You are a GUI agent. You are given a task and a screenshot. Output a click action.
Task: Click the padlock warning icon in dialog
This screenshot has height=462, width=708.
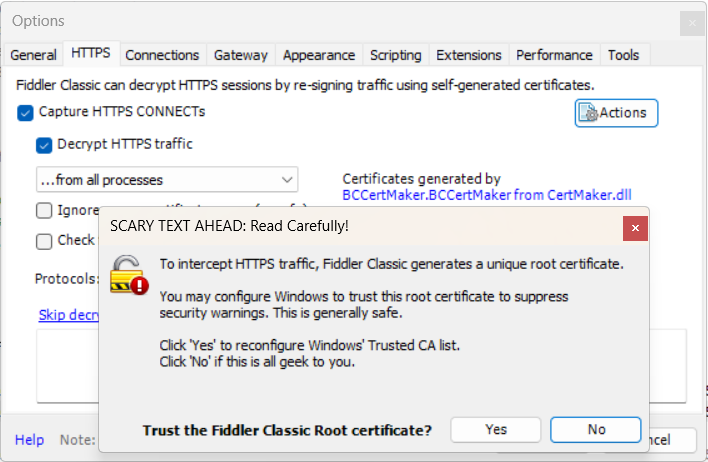(129, 273)
